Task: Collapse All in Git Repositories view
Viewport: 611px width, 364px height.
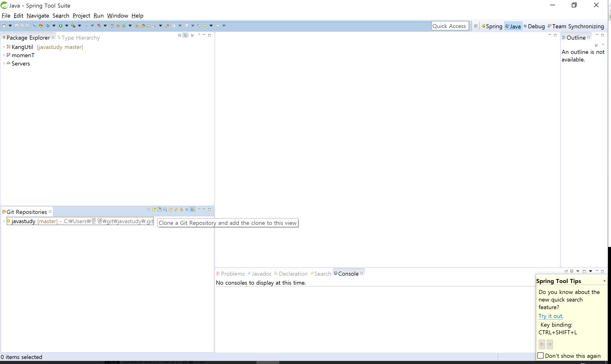Action: pos(149,210)
